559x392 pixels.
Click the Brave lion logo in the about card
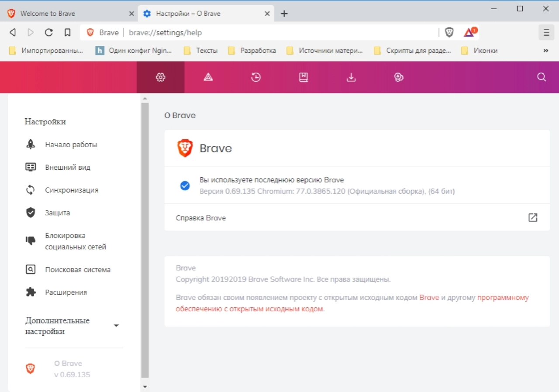click(x=185, y=148)
